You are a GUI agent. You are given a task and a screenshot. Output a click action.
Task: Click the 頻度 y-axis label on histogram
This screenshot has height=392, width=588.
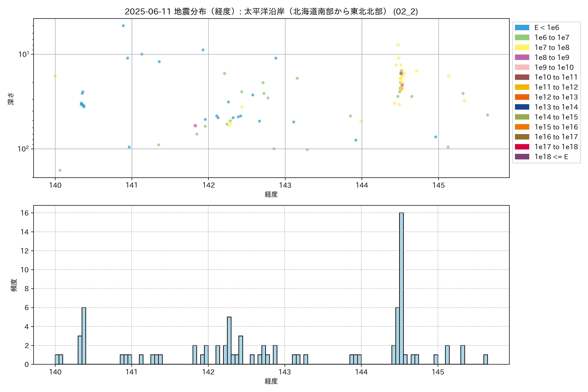[14, 285]
